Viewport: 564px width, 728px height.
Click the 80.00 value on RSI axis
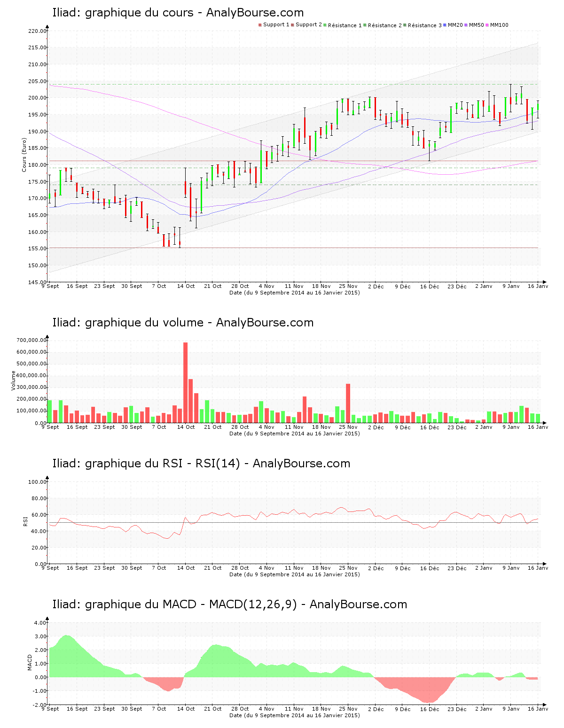coord(39,498)
